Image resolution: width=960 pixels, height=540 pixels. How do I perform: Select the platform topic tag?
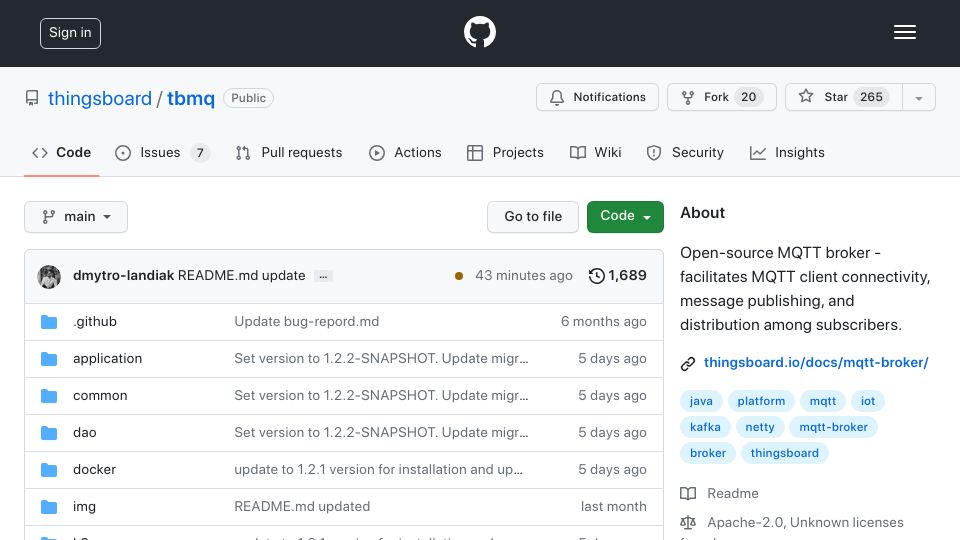pyautogui.click(x=761, y=401)
